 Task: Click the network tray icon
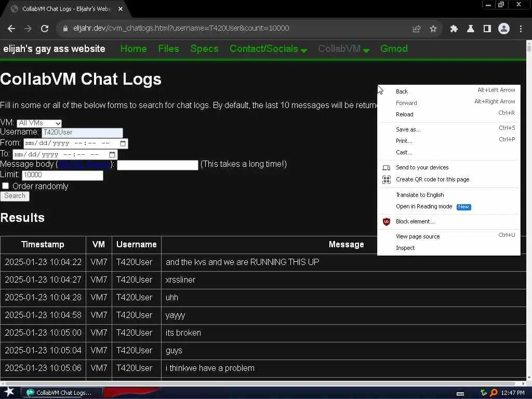click(484, 393)
